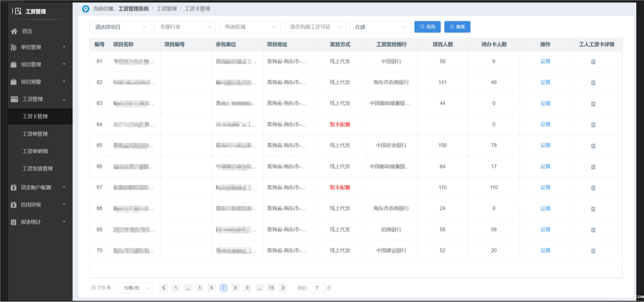Click the 设置 link for row 67
The height and width of the screenshot is (302, 644).
[x=545, y=187]
